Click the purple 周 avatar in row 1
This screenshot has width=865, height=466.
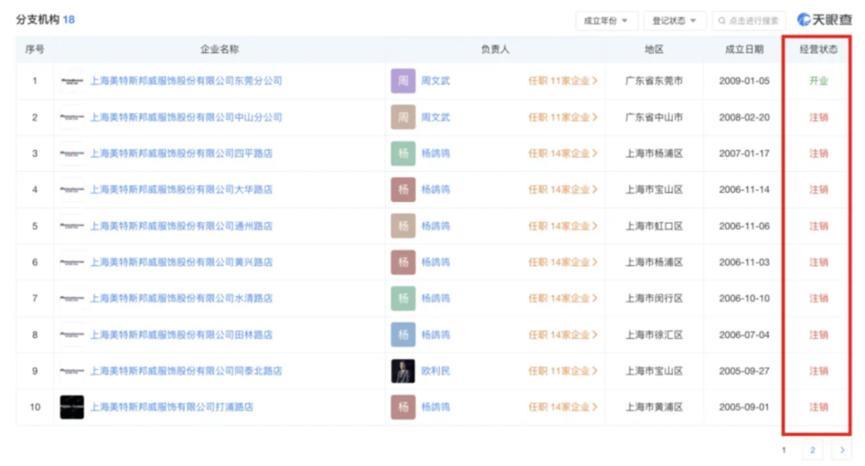(x=403, y=81)
